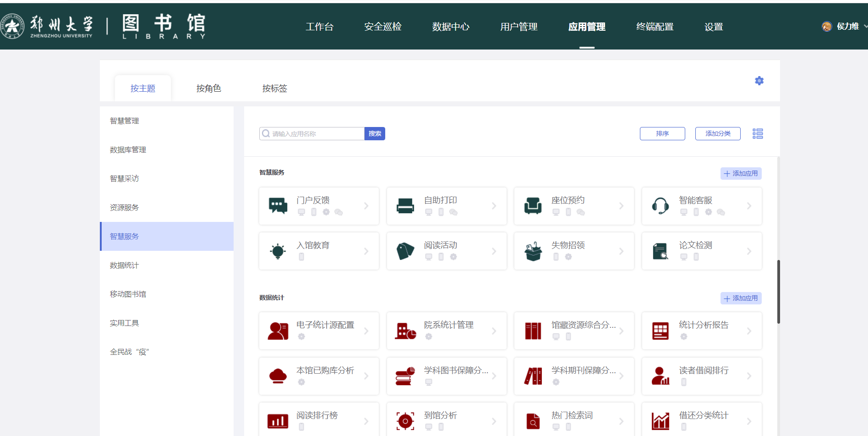This screenshot has width=868, height=436.
Task: Click the 失物招领 box icon
Action: pos(533,251)
